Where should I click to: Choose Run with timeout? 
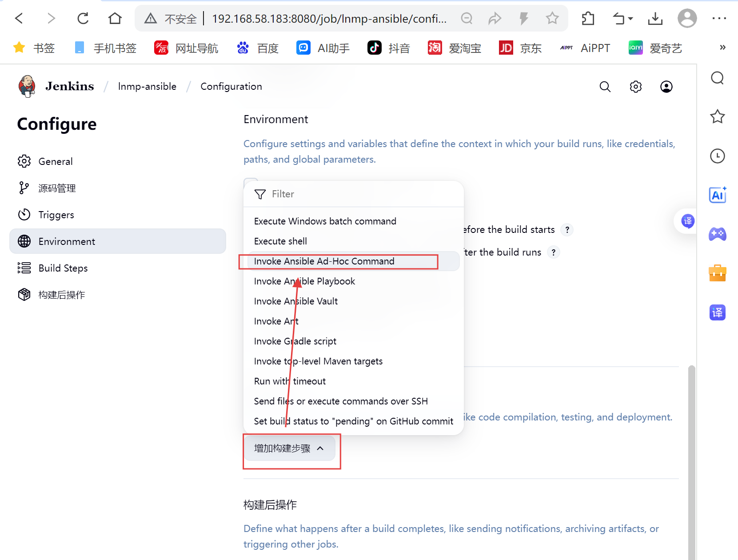click(x=354, y=381)
